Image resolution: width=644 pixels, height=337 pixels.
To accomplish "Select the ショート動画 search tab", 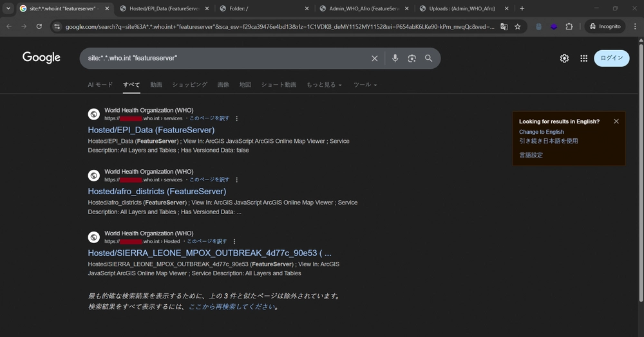I will (x=279, y=84).
